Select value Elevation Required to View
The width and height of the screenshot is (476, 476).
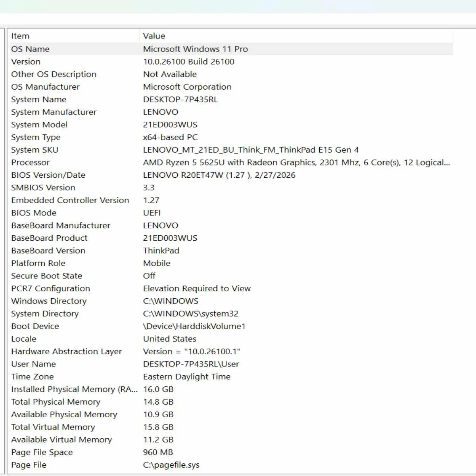(x=197, y=289)
